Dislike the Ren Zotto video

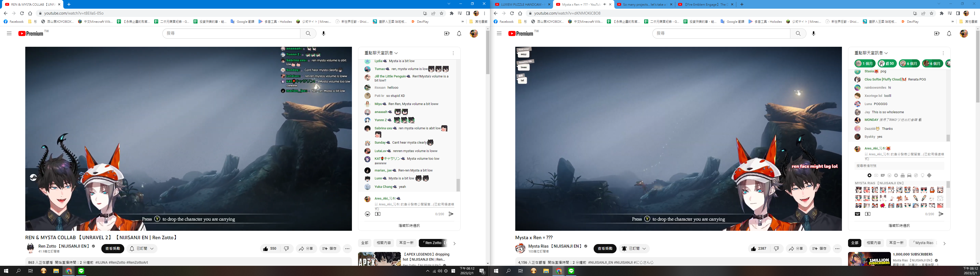(x=286, y=249)
